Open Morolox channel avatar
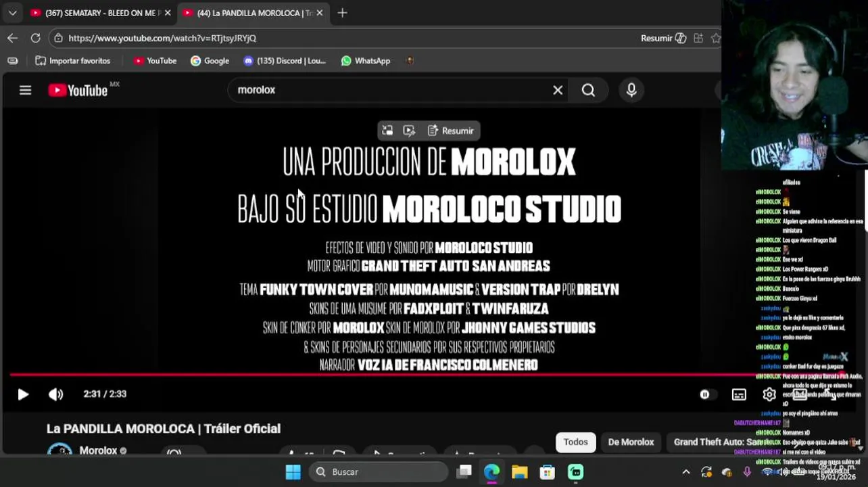 point(59,450)
